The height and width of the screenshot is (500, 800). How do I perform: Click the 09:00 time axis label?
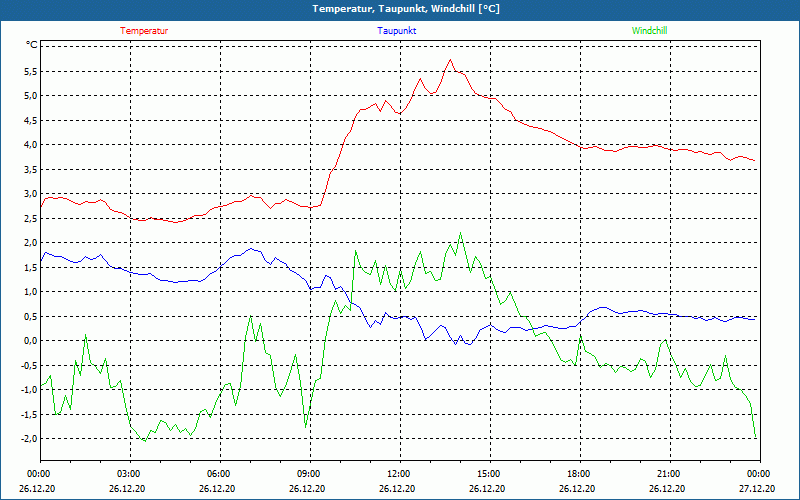tap(310, 474)
